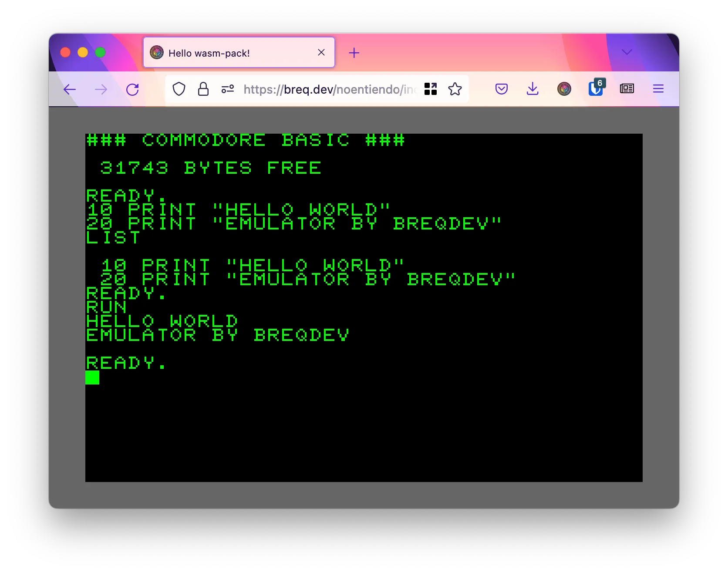Go back using the back arrow
This screenshot has width=728, height=573.
pos(70,90)
